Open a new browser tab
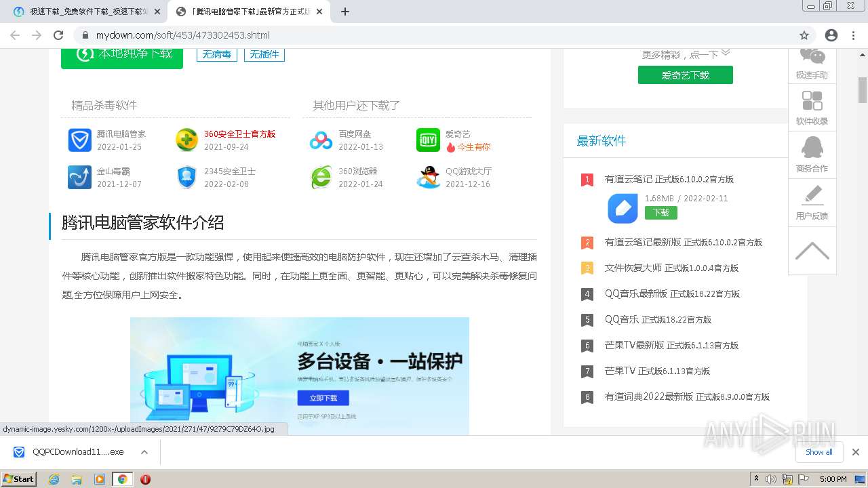This screenshot has height=488, width=868. pyautogui.click(x=345, y=12)
